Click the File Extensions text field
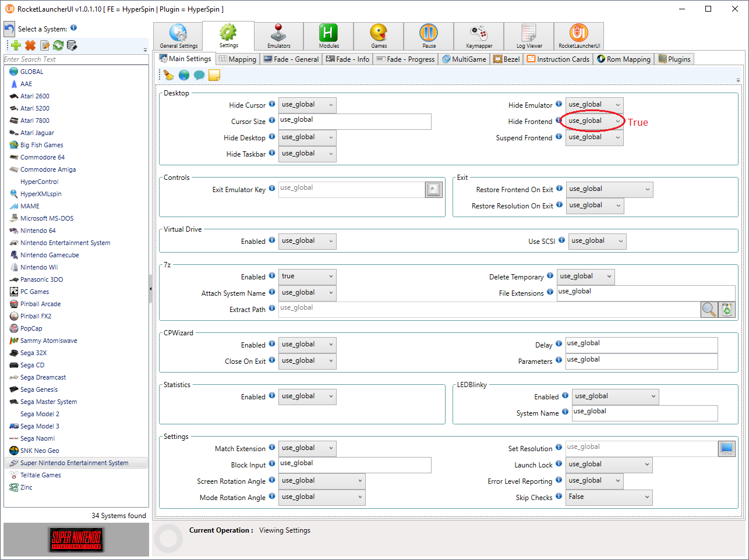The image size is (749, 560). 646,293
